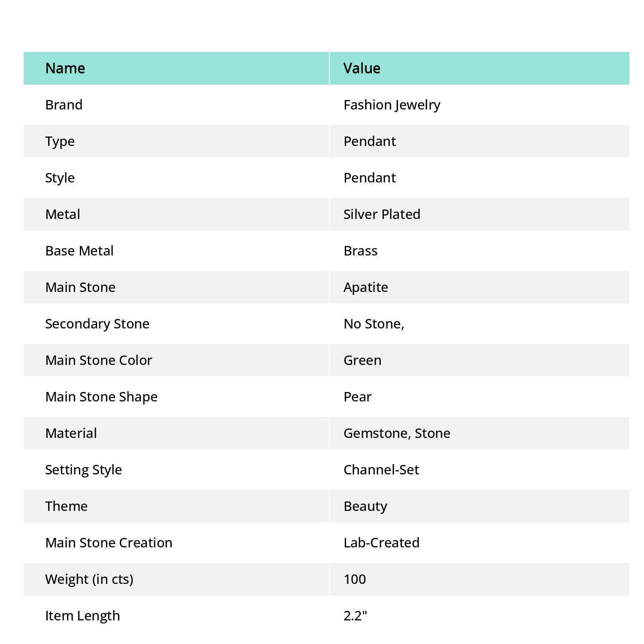Viewport: 644px width, 644px height.
Task: Select the Weight (in cts) label
Action: pyautogui.click(x=89, y=580)
